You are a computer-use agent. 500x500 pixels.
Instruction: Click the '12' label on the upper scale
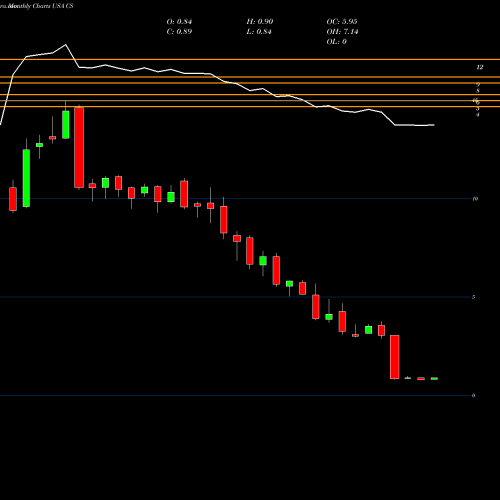coord(479,67)
